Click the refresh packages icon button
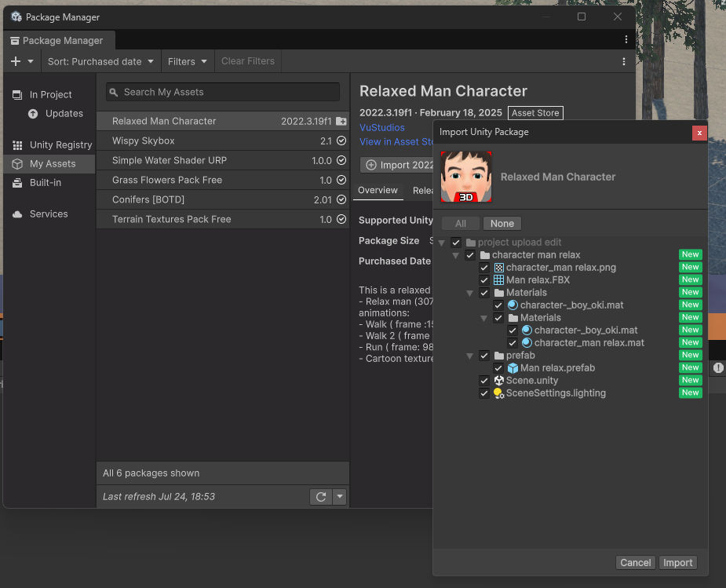 [320, 496]
